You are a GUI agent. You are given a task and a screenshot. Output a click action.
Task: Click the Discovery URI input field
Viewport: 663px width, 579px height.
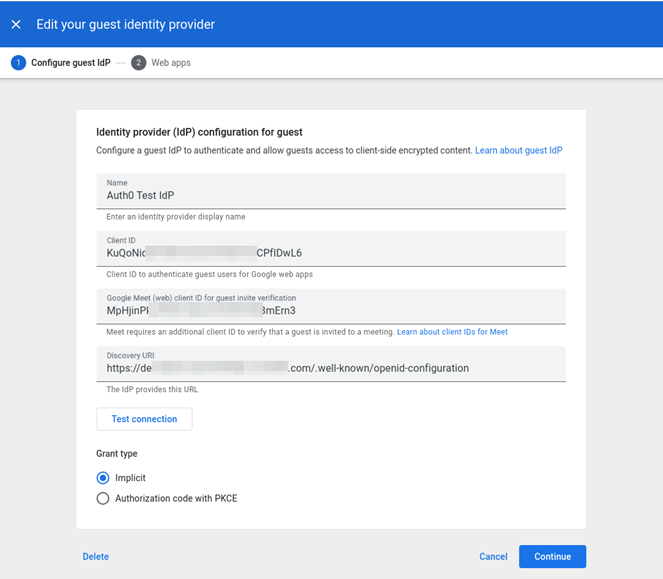[330, 368]
